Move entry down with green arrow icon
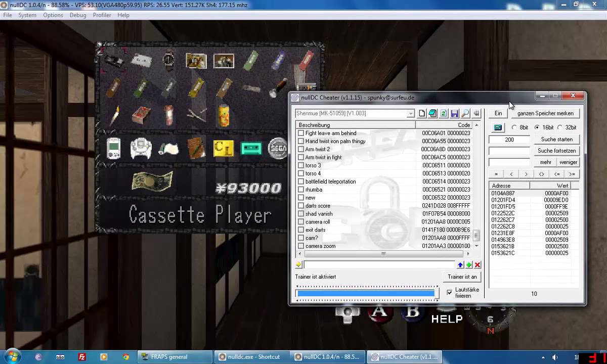This screenshot has width=607, height=364. 469,265
